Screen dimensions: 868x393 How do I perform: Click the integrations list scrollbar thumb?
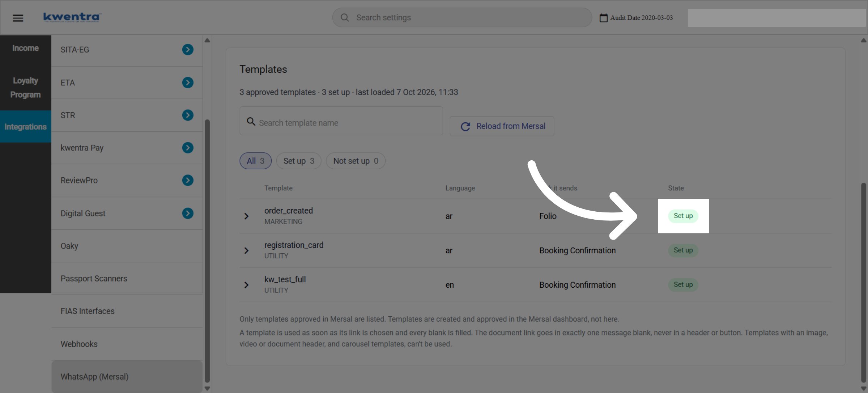[x=207, y=251]
